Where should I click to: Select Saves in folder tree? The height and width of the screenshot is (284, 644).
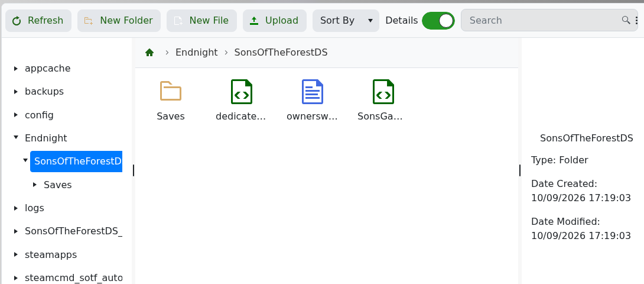(x=58, y=185)
